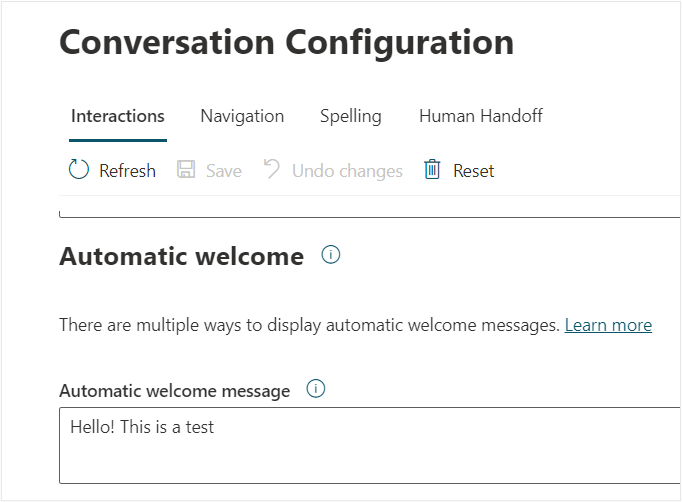Click text 'There are multiple ways to display'

190,325
